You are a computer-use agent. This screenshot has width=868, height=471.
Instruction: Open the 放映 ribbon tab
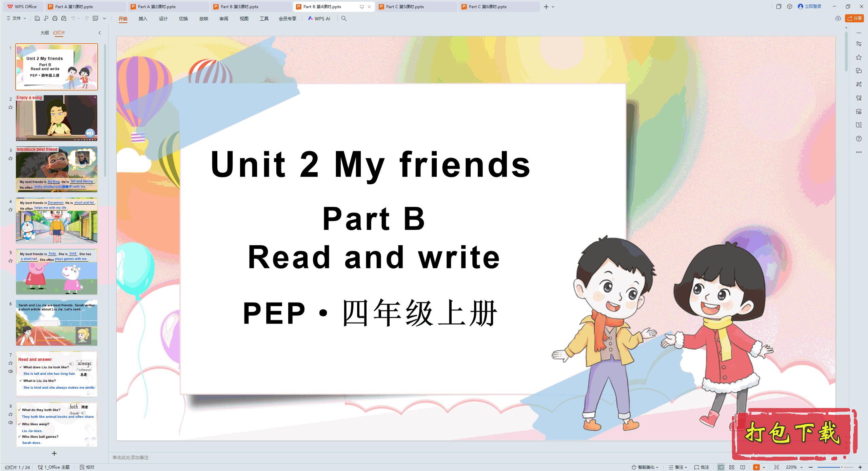click(x=203, y=19)
